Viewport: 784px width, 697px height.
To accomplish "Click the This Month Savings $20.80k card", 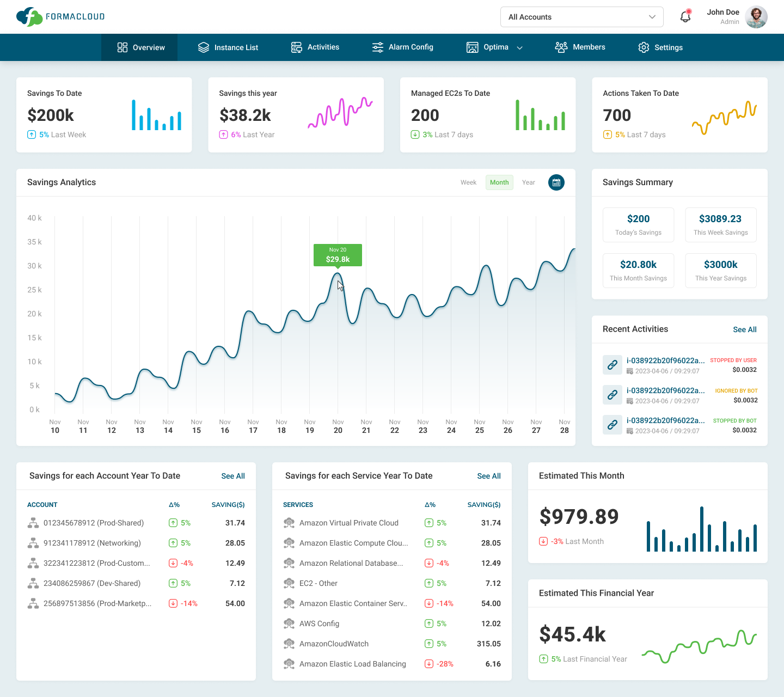I will pyautogui.click(x=638, y=271).
